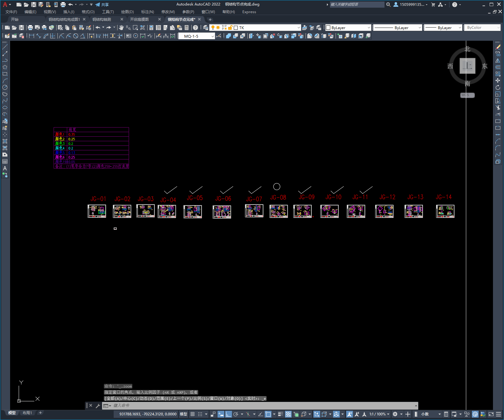Toggle object snap in status bar
The height and width of the screenshot is (420, 504).
pyautogui.click(x=268, y=414)
